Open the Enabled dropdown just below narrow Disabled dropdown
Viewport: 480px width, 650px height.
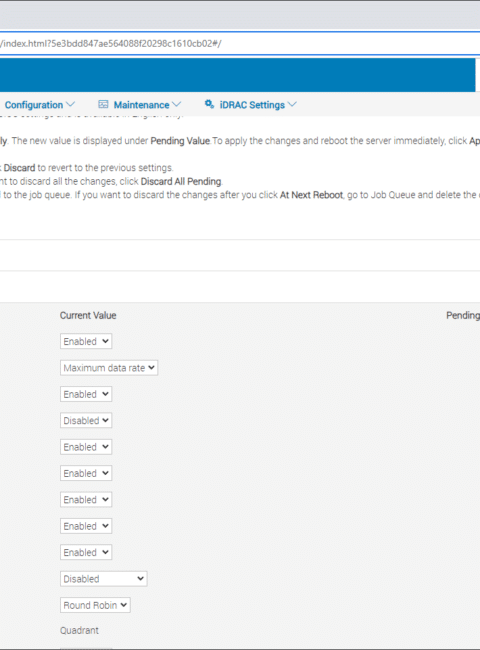pyautogui.click(x=86, y=447)
